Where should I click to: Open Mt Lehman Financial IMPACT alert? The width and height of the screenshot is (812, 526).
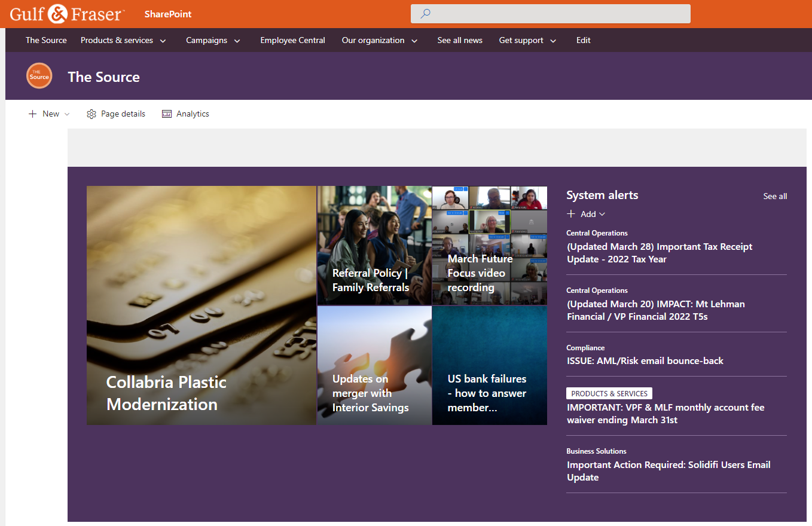(656, 310)
